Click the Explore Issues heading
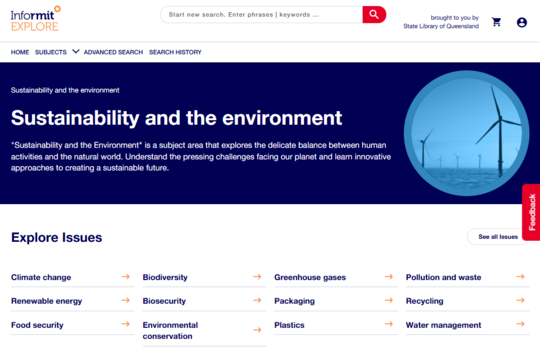 click(56, 237)
